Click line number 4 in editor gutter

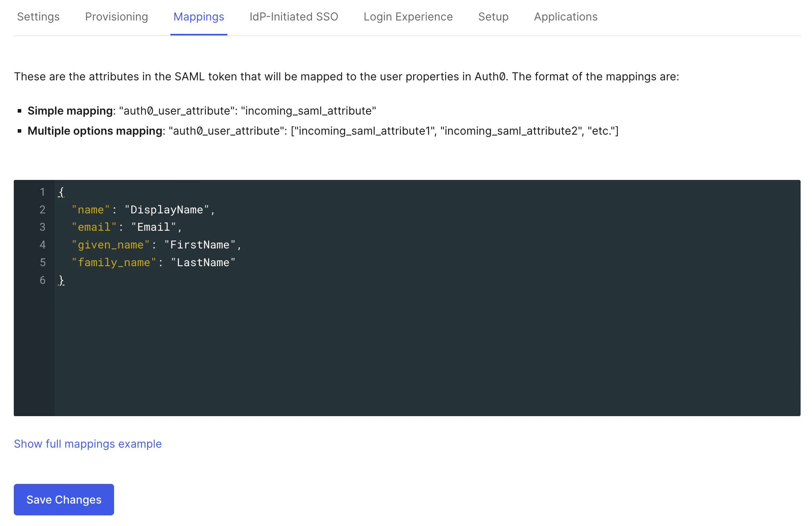point(42,245)
